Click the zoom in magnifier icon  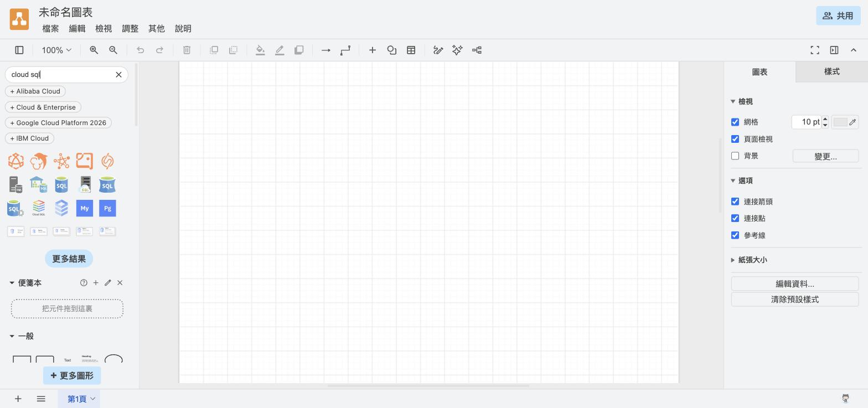point(94,50)
